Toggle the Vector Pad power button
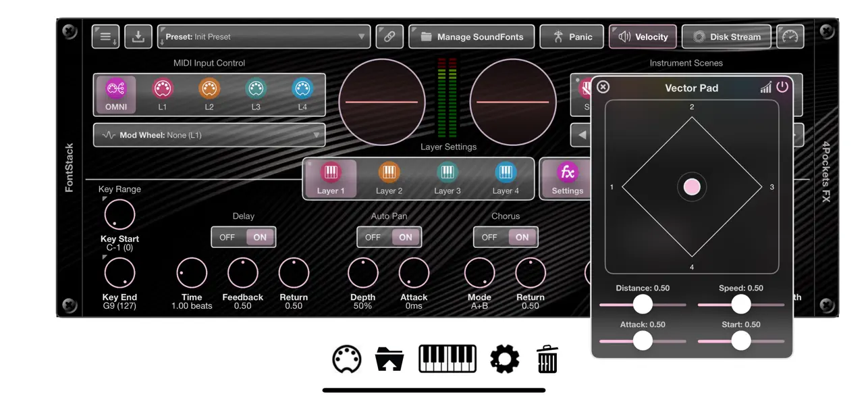The width and height of the screenshot is (868, 400). [782, 87]
